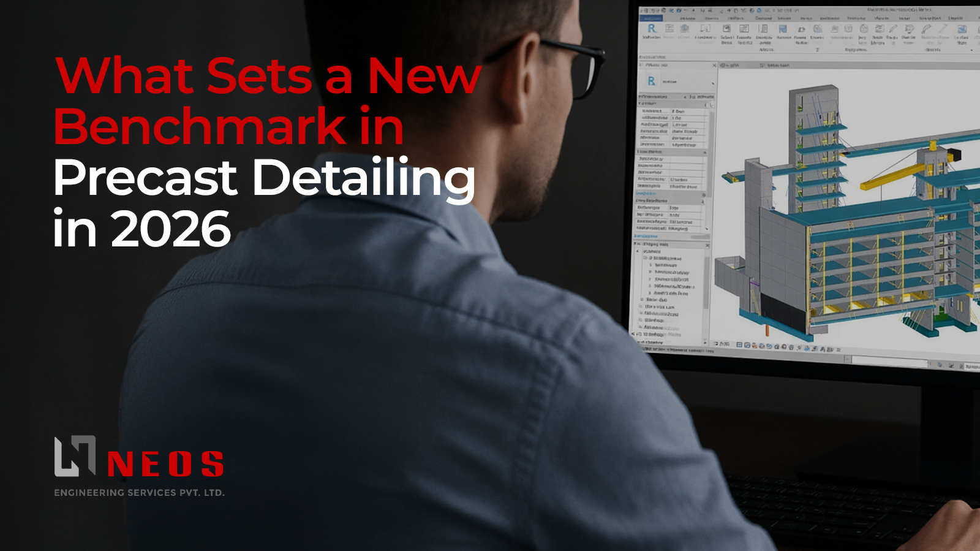
Task: Close the Properties palette with its X
Action: pos(714,65)
